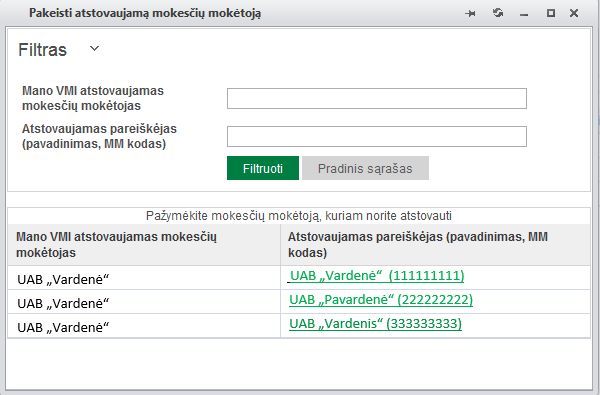The image size is (600, 395).
Task: Open the UAB „Pavardenė“ (222222222) link
Action: pyautogui.click(x=381, y=300)
